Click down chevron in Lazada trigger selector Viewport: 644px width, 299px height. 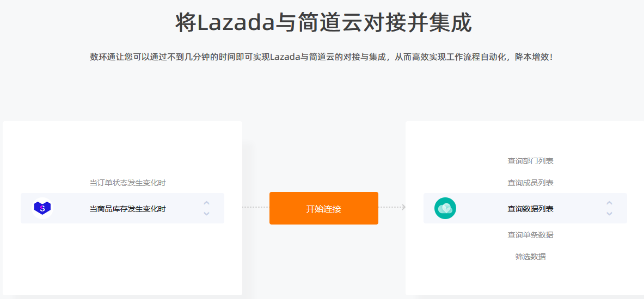pos(206,213)
